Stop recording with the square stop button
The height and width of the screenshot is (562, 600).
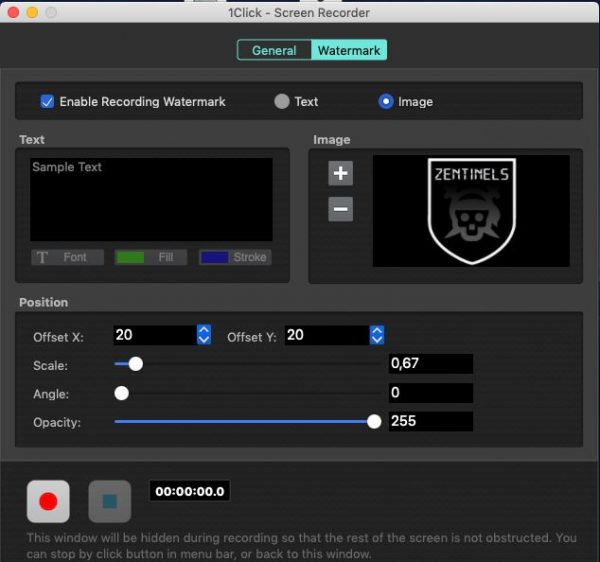click(110, 501)
